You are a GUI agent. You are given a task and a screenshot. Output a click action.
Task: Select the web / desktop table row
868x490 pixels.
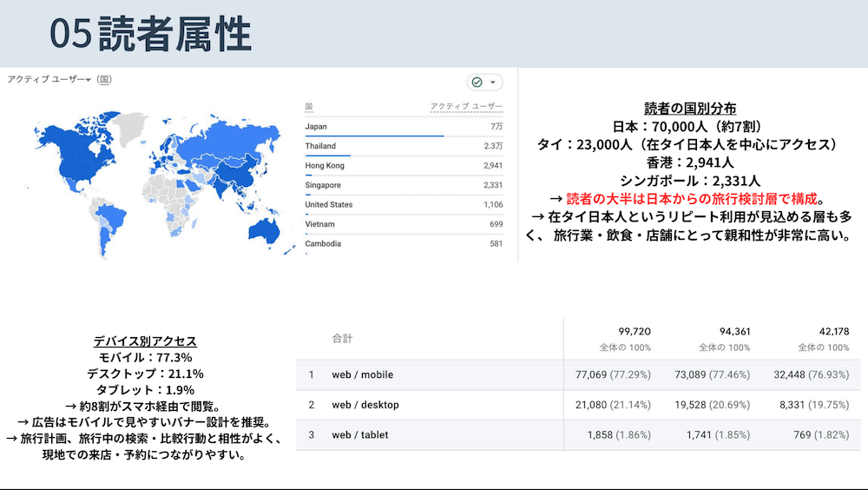[x=365, y=405]
